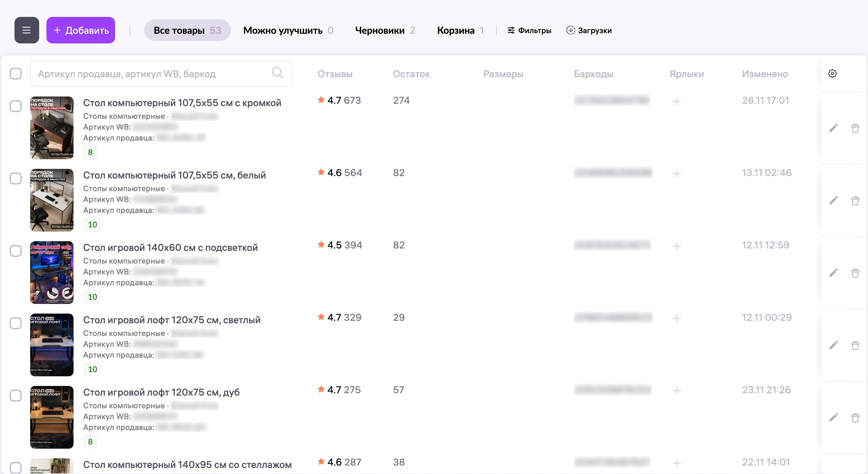
Task: Add label to 140x95 со стеллажом row
Action: 677,463
